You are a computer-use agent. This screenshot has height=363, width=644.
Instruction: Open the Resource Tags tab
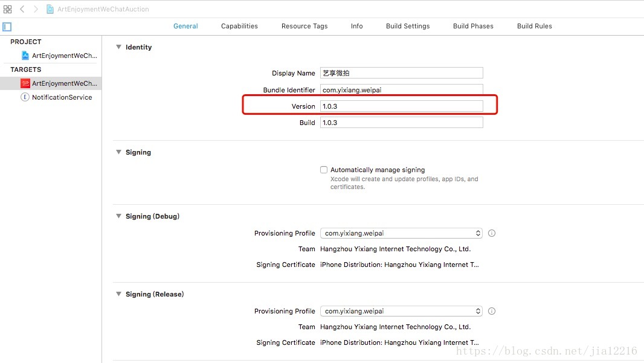coord(304,26)
